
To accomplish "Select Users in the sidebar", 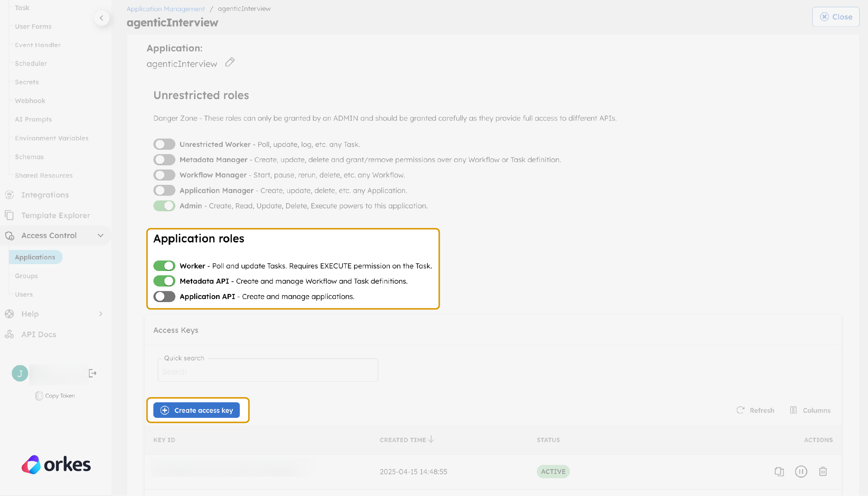I will [x=24, y=294].
